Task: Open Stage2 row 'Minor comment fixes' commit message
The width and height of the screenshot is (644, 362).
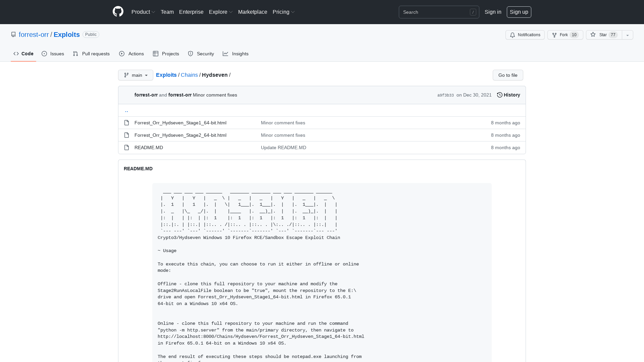Action: (283, 135)
